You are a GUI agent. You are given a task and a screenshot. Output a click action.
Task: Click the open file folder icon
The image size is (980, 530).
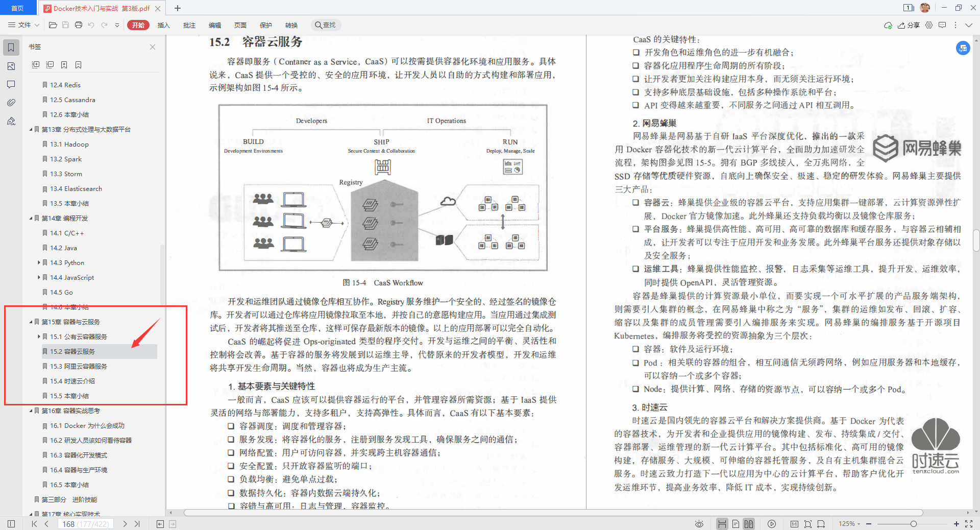click(53, 25)
